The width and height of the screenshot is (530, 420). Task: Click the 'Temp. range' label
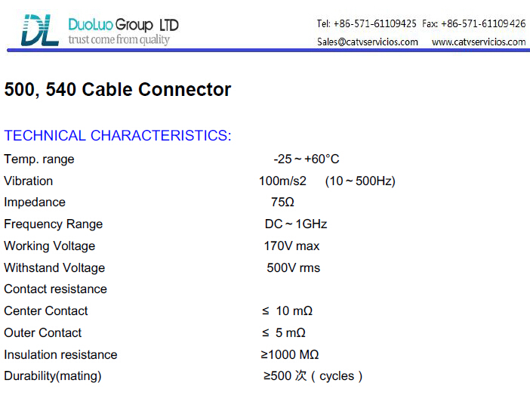pyautogui.click(x=39, y=159)
